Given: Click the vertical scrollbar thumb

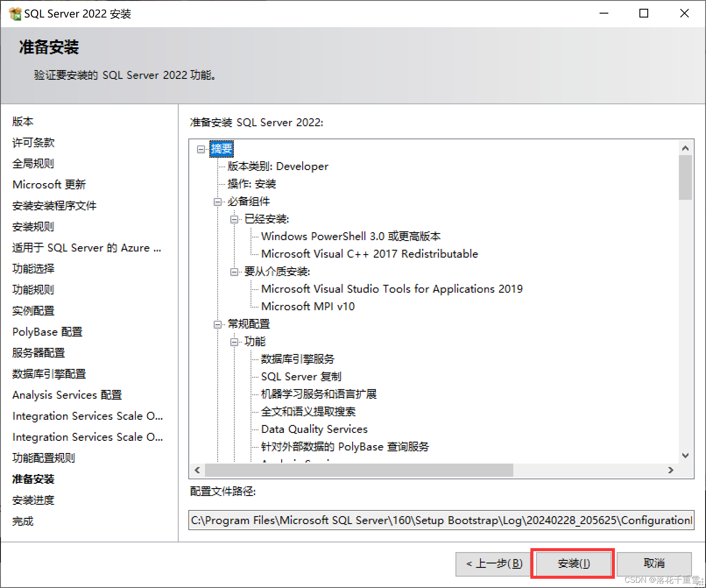Looking at the screenshot, I should [x=685, y=177].
